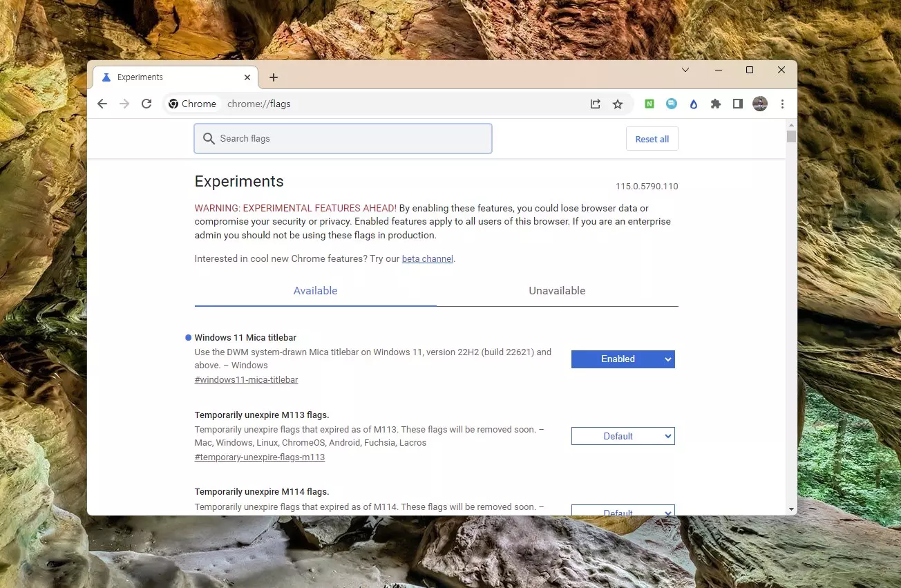
Task: Close the Experiments tab
Action: tap(247, 77)
